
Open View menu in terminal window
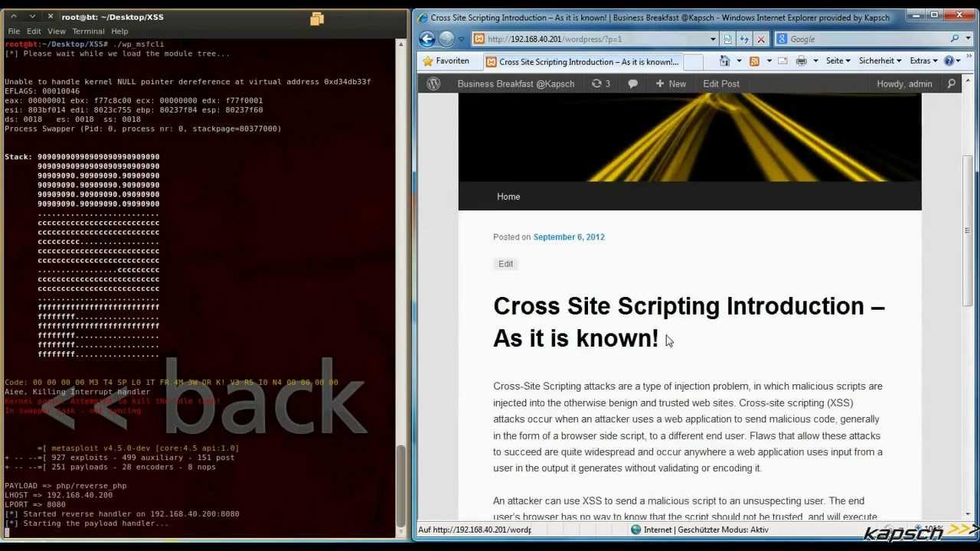coord(57,31)
